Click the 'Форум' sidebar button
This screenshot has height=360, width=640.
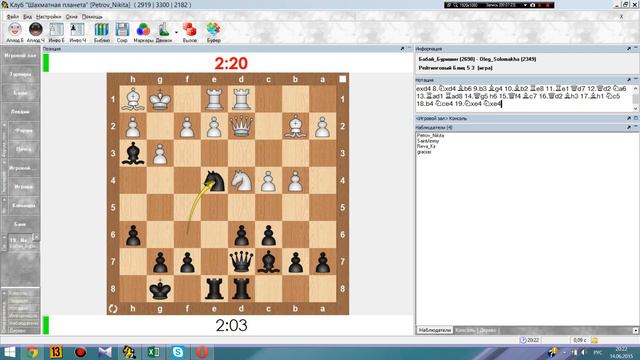[23, 131]
